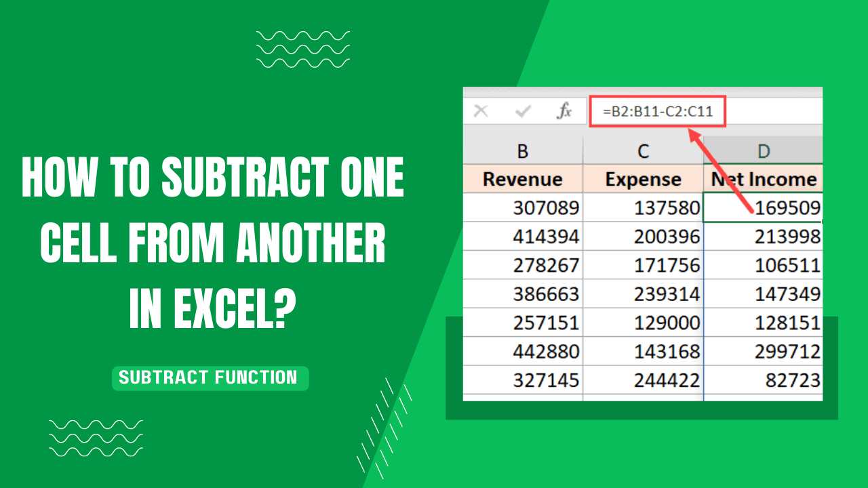Screen dimensions: 868x488
Task: Click the highlighted formula =B2:B11-C2:C11
Action: pyautogui.click(x=656, y=111)
